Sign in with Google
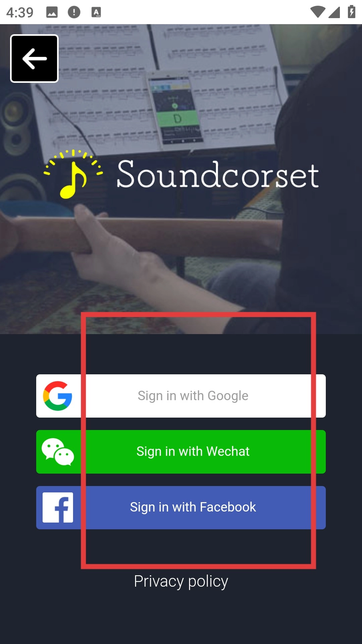This screenshot has height=644, width=362. (181, 396)
